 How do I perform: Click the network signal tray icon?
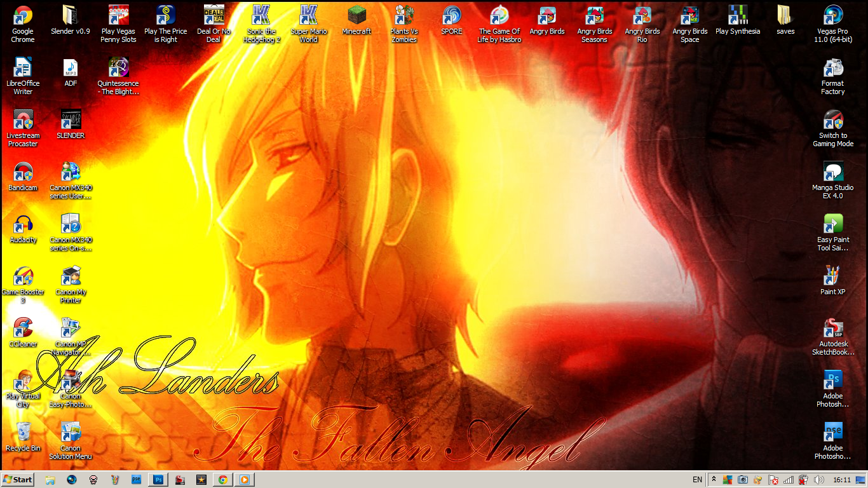point(789,480)
